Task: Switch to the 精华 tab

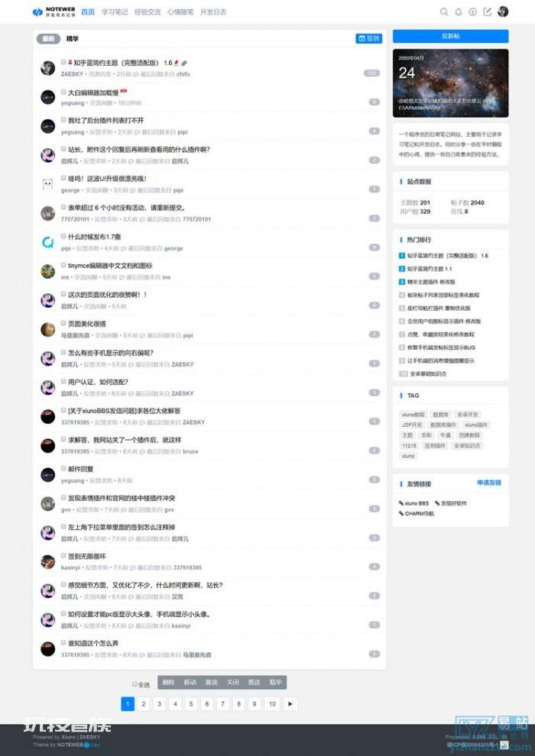Action: tap(73, 39)
